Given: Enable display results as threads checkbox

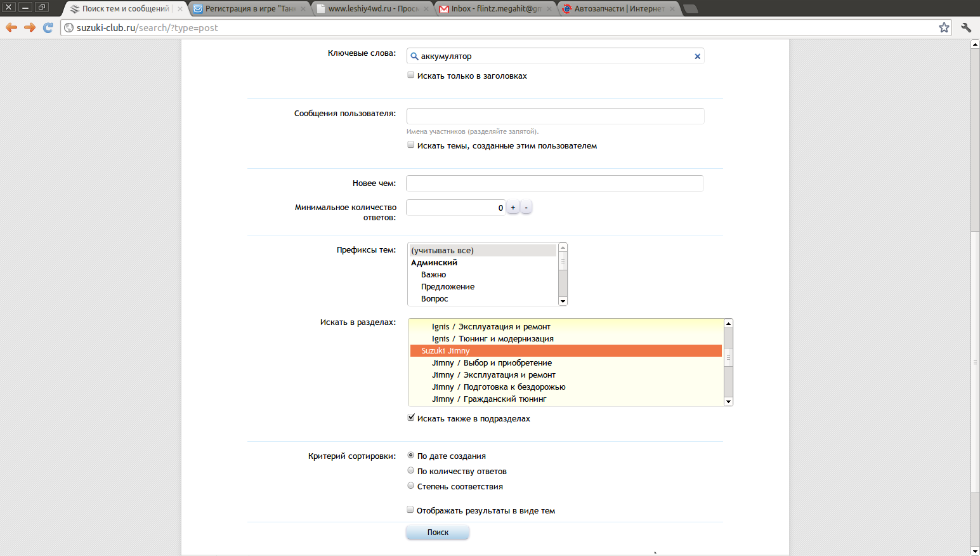Looking at the screenshot, I should coord(410,510).
